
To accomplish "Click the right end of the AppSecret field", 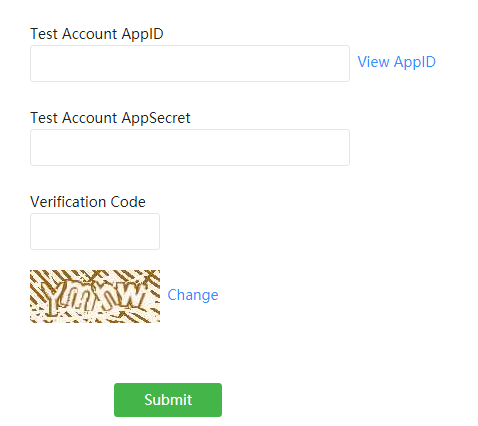I will pos(340,147).
